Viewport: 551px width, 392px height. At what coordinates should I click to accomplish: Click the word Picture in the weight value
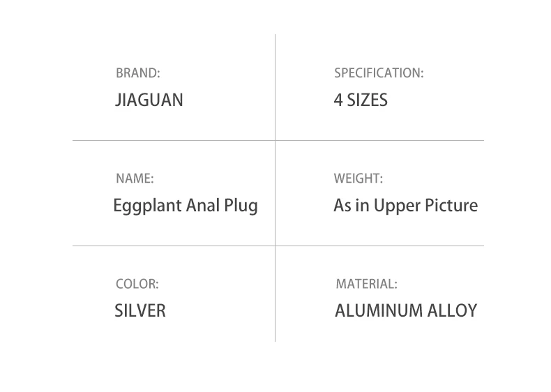451,206
